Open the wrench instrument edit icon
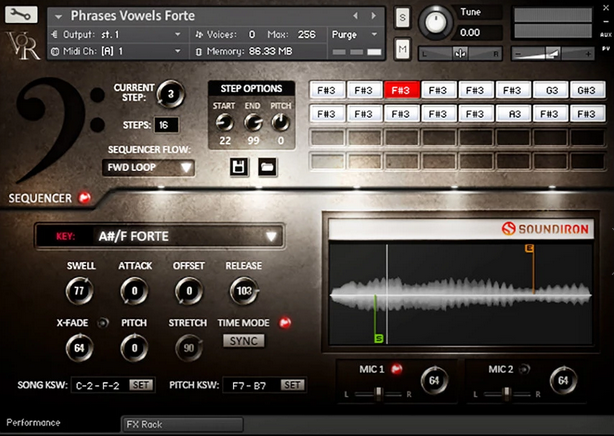The height and width of the screenshot is (436, 614). point(21,15)
